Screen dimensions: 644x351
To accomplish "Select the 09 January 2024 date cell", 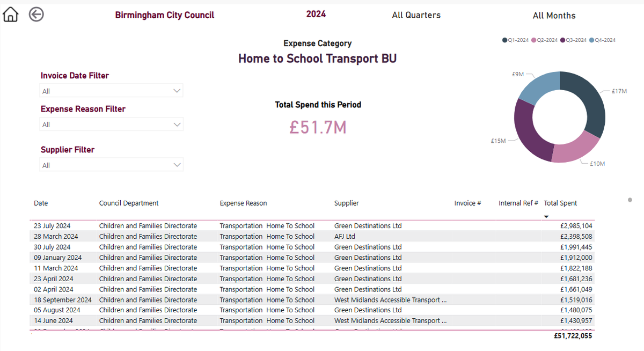I will coord(58,258).
